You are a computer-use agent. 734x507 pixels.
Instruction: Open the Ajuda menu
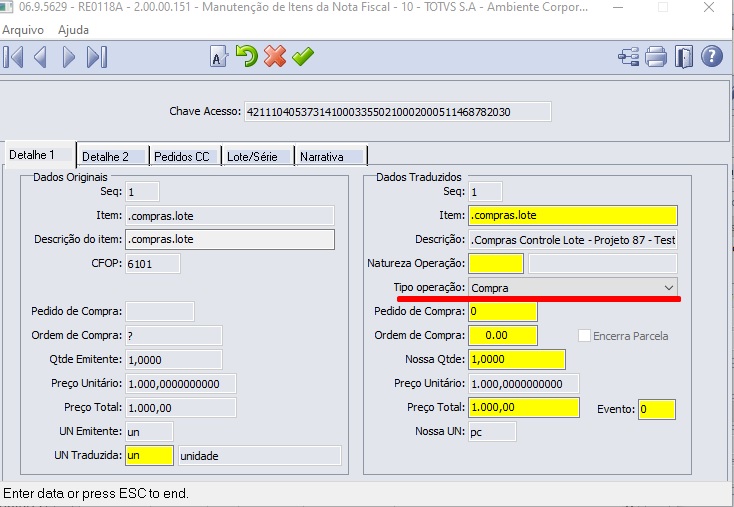click(x=73, y=30)
